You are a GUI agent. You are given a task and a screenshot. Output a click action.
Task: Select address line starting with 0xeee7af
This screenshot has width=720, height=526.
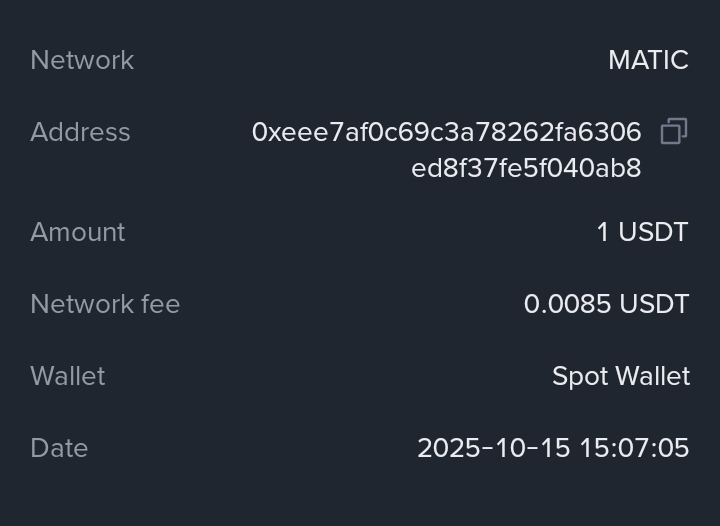tap(446, 132)
